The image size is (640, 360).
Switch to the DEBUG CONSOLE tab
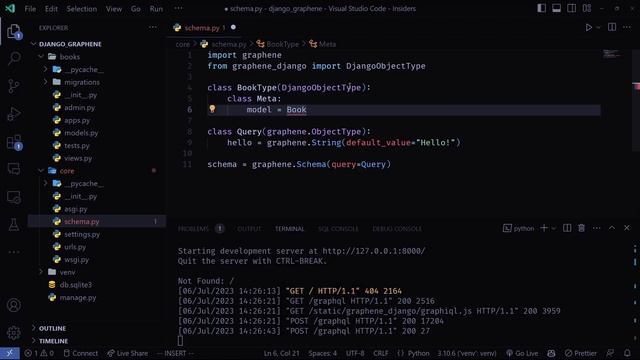[x=397, y=229]
